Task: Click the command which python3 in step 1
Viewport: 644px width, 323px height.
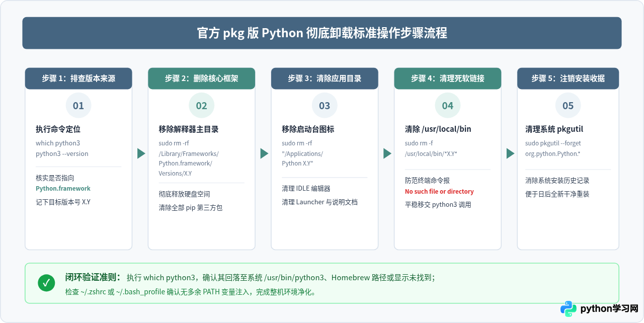Action: click(58, 143)
